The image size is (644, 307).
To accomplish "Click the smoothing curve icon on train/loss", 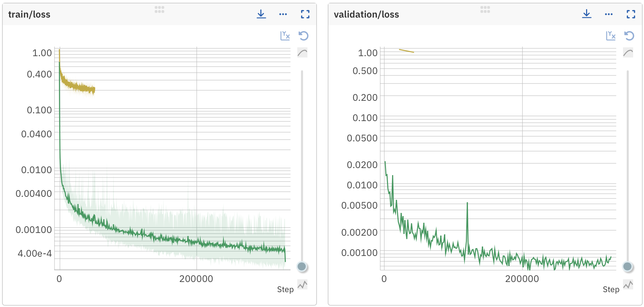I will (302, 53).
